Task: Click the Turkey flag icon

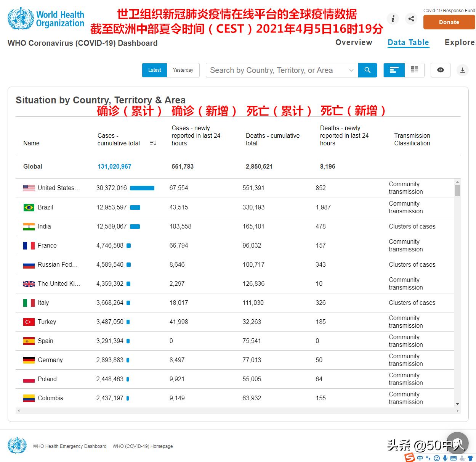Action: tap(29, 322)
